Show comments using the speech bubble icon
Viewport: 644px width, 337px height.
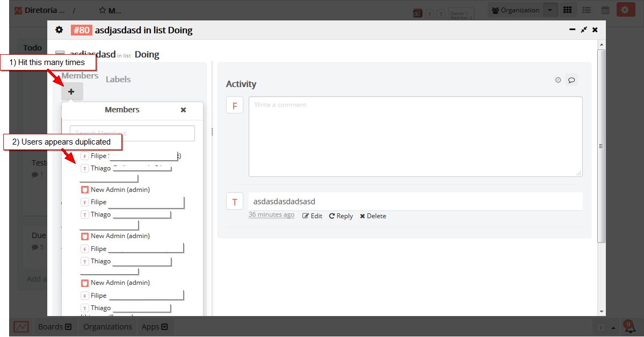571,80
